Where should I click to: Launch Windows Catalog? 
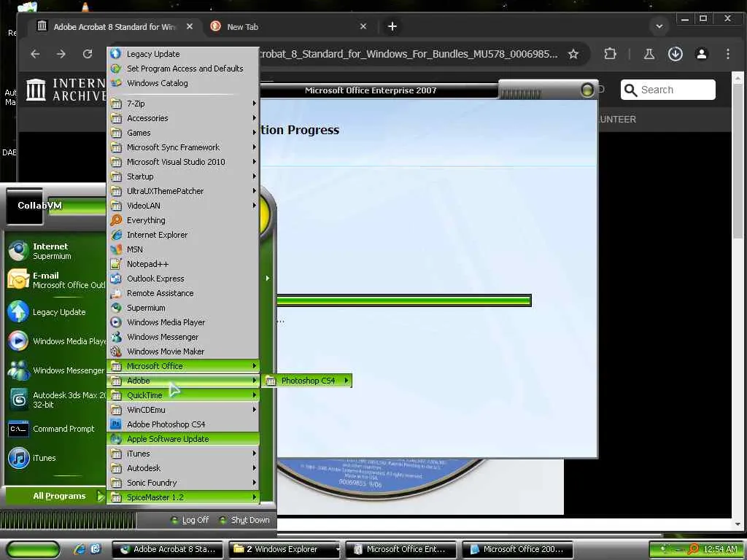183,83
